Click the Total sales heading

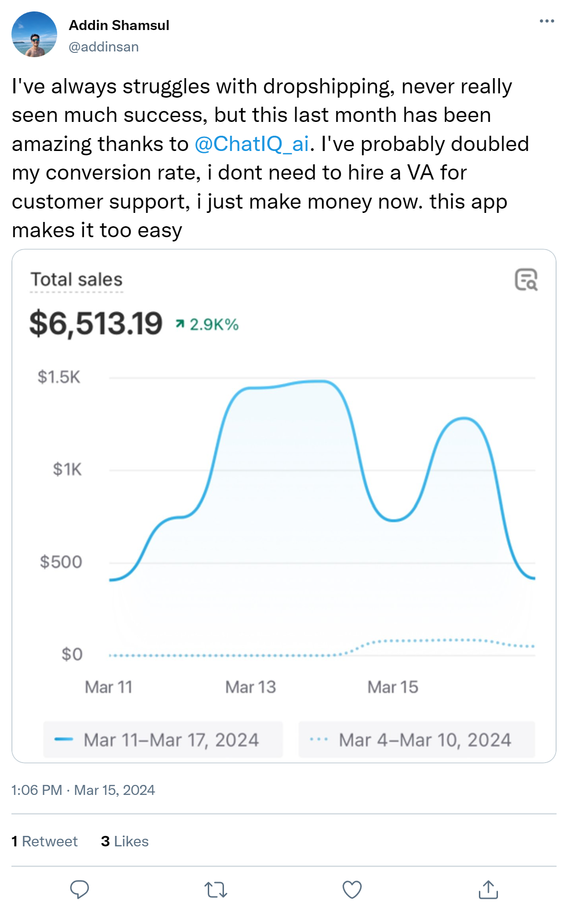coord(76,280)
